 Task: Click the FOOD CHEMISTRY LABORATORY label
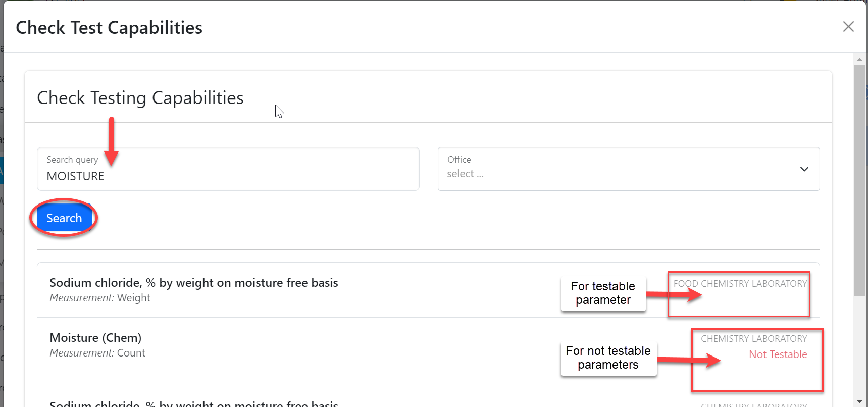point(740,284)
